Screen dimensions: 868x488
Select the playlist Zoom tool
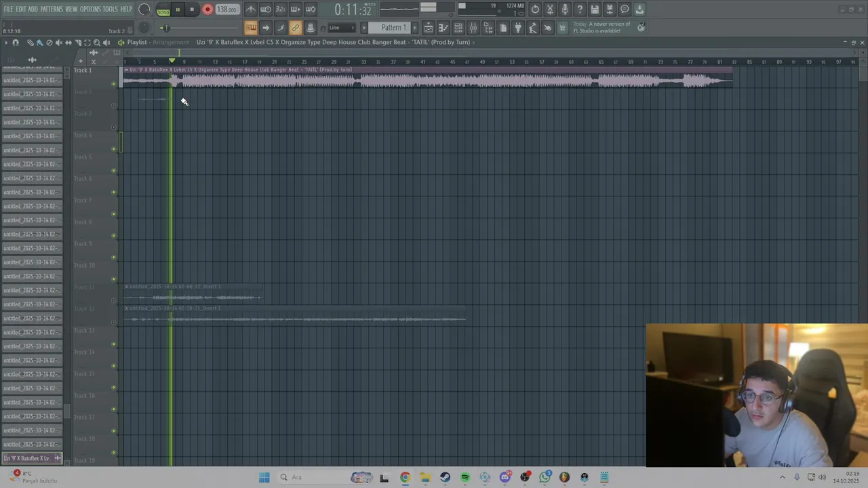pyautogui.click(x=97, y=43)
